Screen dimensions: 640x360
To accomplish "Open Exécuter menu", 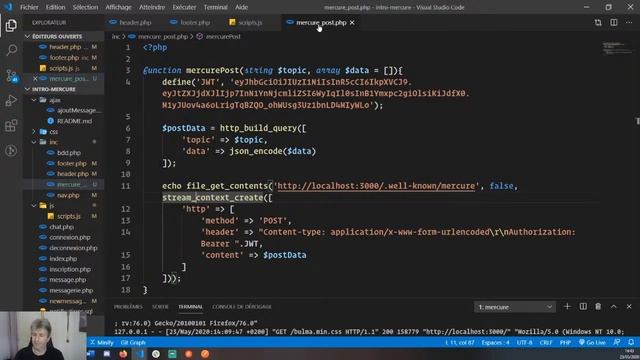I will tap(184, 7).
